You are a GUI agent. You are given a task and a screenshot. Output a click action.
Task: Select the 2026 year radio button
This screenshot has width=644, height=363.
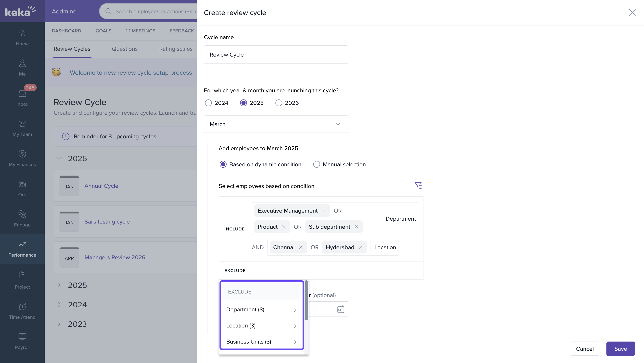(278, 103)
